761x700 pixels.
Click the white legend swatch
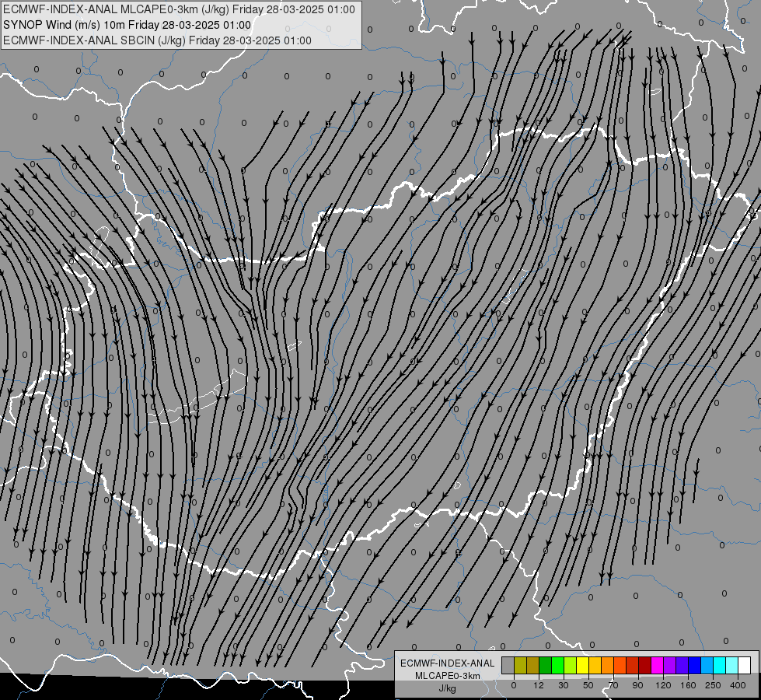click(745, 665)
